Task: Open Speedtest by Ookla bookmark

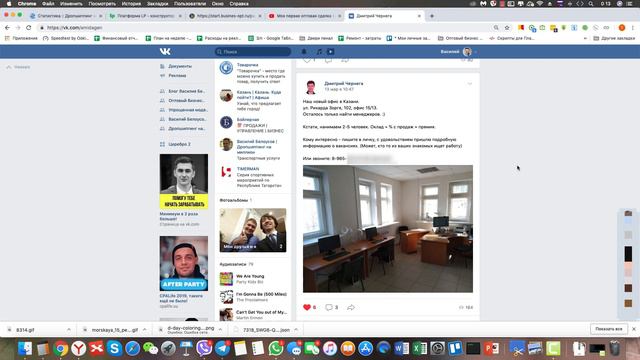Action: coord(66,38)
